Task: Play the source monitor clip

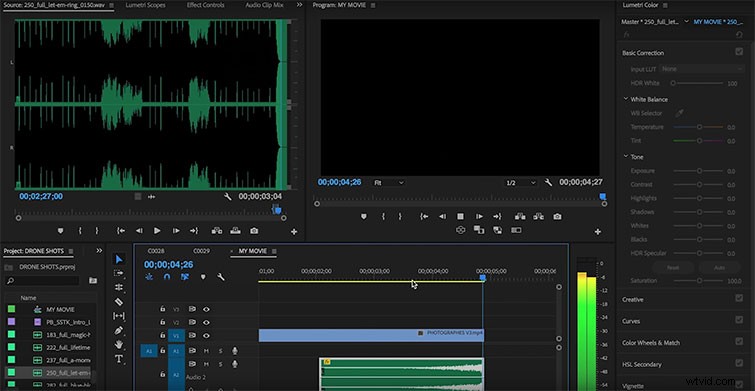Action: pos(157,231)
